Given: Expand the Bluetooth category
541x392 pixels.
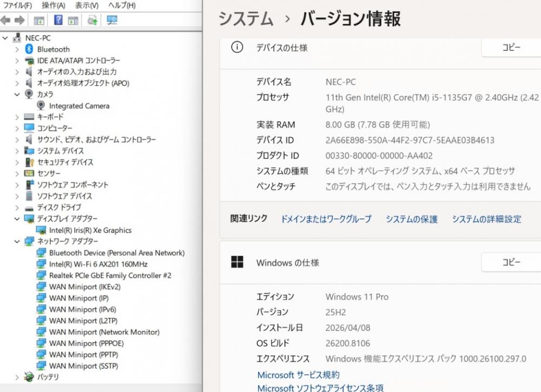Looking at the screenshot, I should point(17,50).
